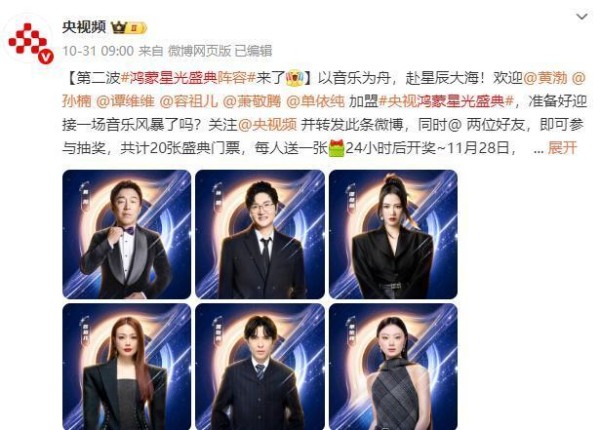Viewport: 600px width, 430px height.
Task: Visit the @萧敬腾 mention
Action: (251, 101)
